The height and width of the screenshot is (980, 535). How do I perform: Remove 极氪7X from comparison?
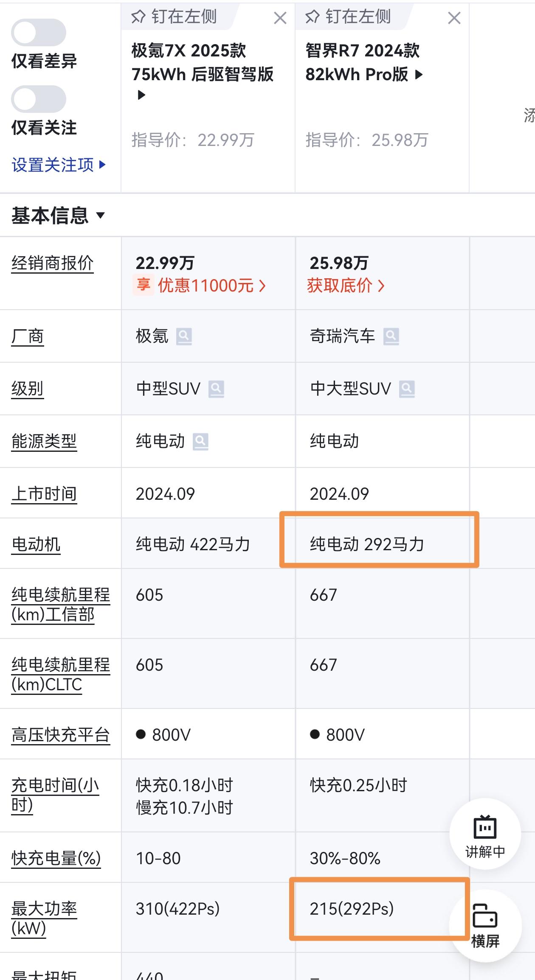pyautogui.click(x=280, y=18)
